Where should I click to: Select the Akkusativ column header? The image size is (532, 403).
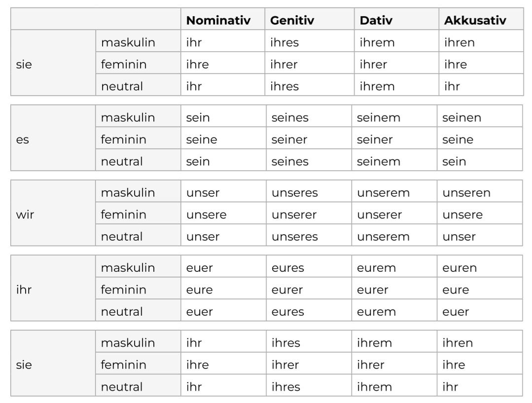pyautogui.click(x=475, y=21)
